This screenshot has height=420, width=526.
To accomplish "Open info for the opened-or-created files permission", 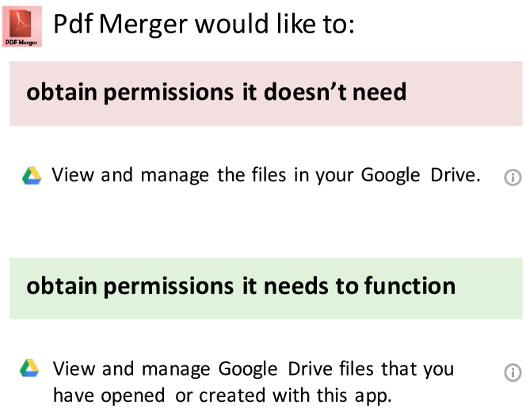I will pyautogui.click(x=513, y=372).
